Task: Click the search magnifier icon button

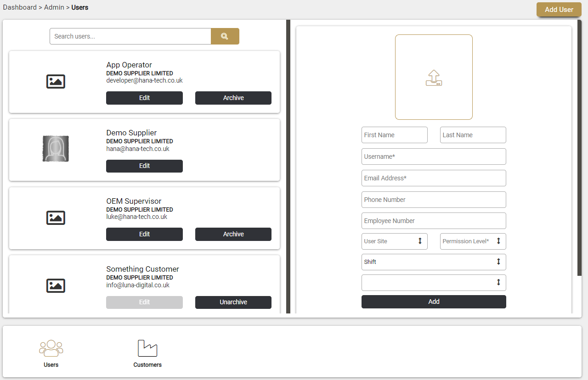Action: (x=225, y=36)
